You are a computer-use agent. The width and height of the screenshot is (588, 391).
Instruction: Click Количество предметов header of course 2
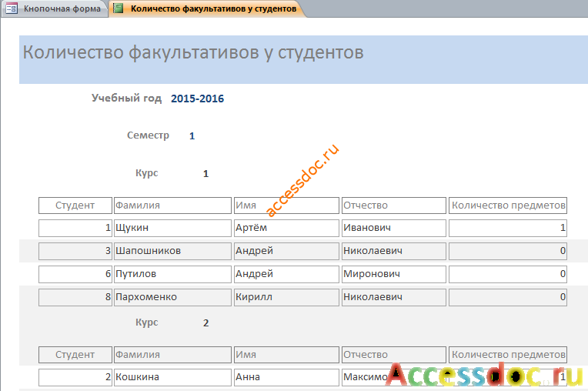click(508, 355)
